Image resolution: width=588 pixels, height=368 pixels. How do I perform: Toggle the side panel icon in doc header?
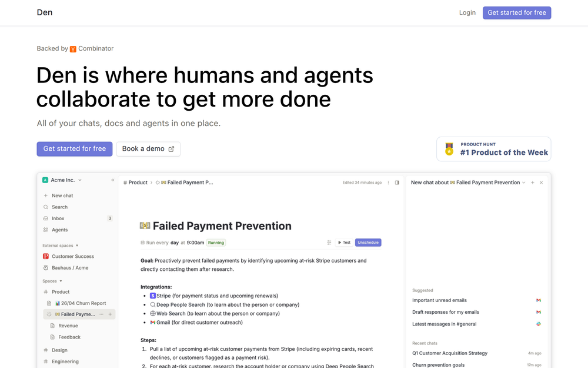(x=397, y=183)
